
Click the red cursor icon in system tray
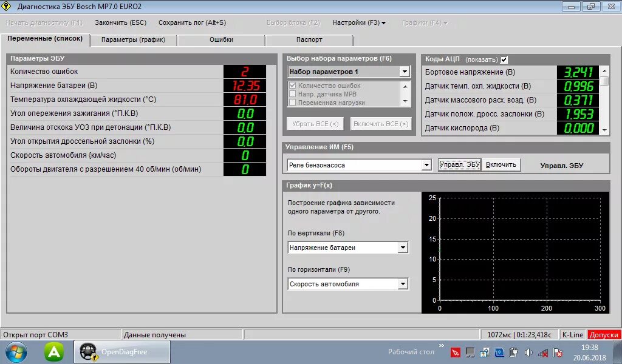456,352
